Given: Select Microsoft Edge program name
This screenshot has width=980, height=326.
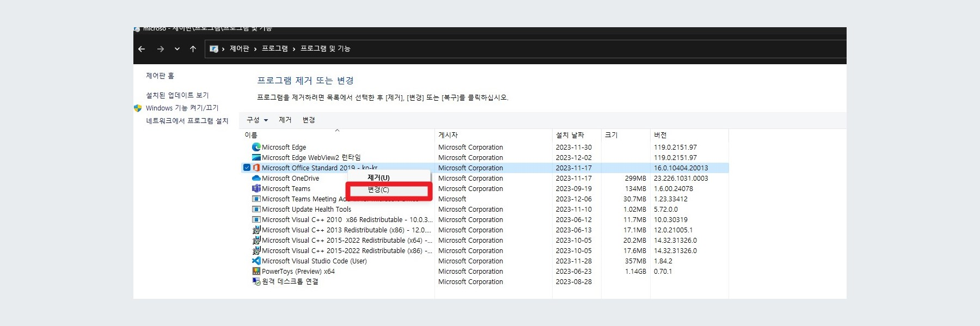Looking at the screenshot, I should click(284, 147).
